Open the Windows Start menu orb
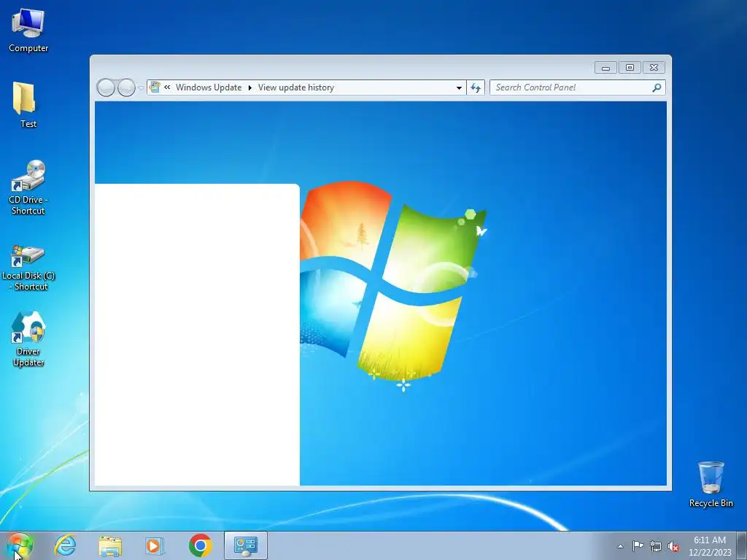Screen dimensions: 747x560 20,545
